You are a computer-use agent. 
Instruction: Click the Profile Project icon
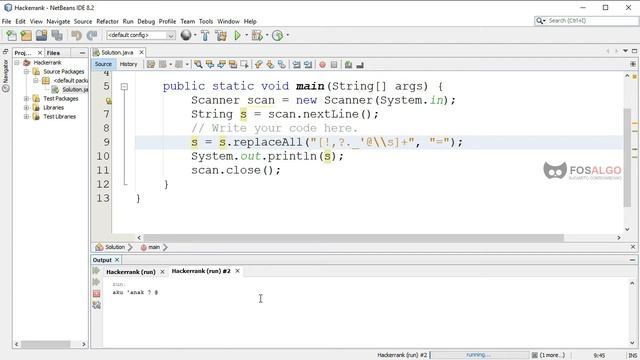278,36
